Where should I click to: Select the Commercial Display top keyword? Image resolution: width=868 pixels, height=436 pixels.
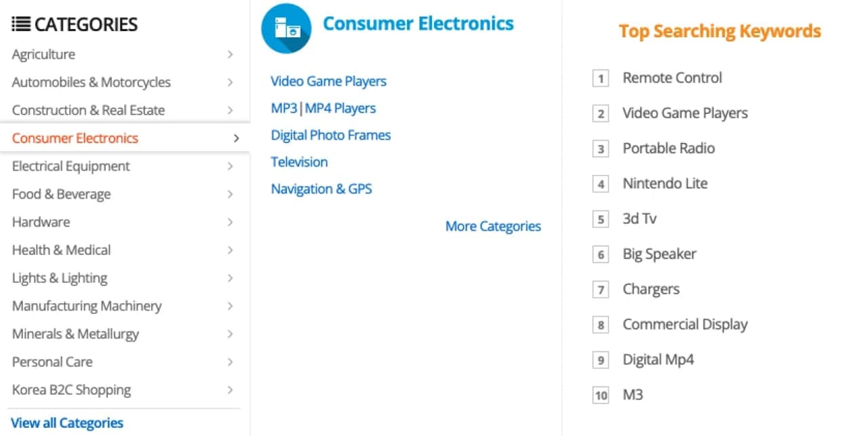[x=685, y=324]
